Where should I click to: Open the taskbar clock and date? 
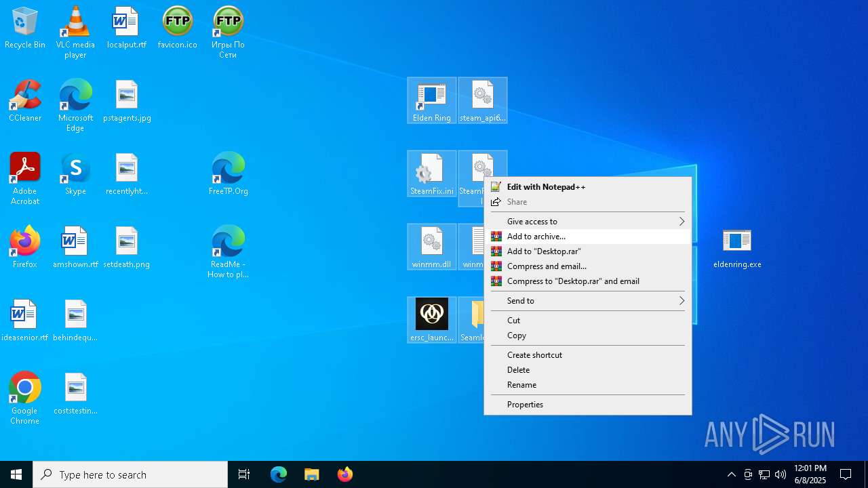point(810,474)
